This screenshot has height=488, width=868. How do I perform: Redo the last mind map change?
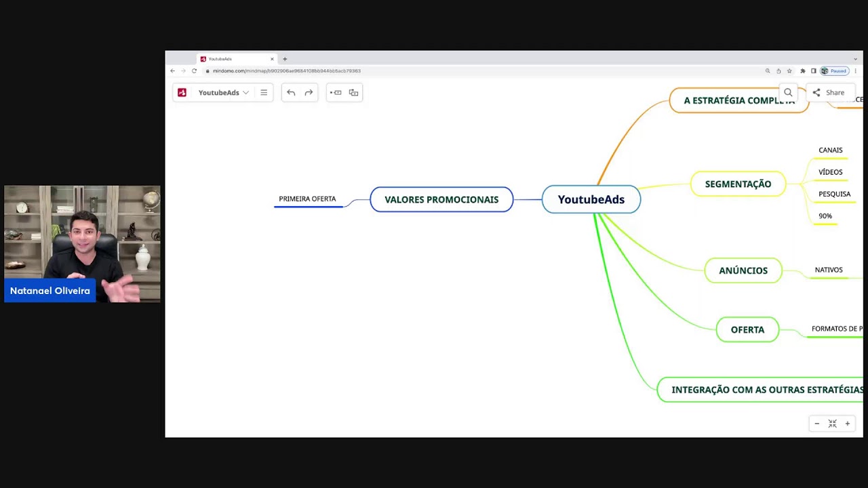(309, 93)
